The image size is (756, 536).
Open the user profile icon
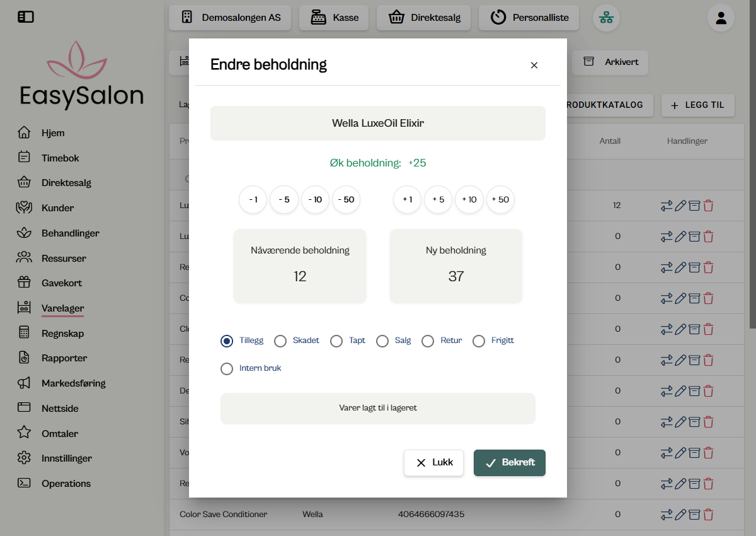721,18
